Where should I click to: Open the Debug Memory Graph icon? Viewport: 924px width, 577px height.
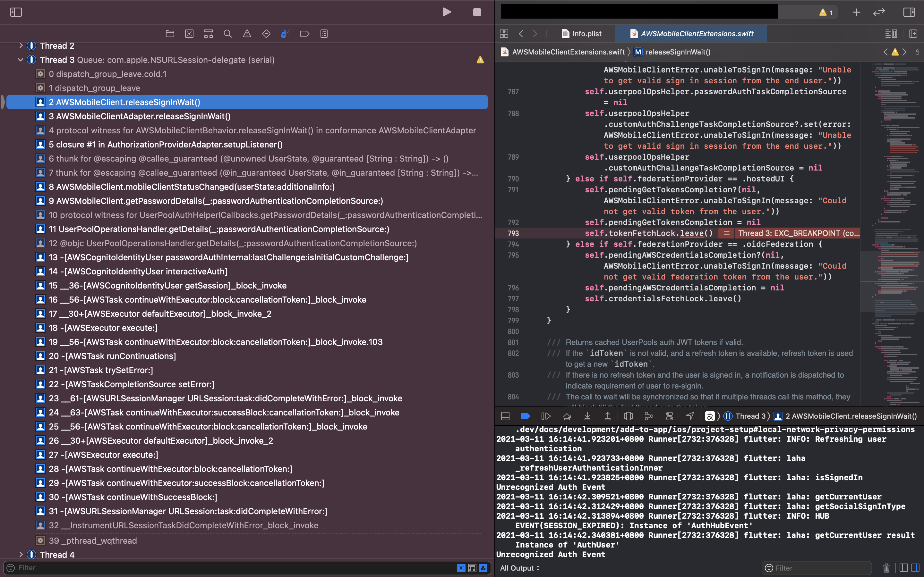pos(649,416)
